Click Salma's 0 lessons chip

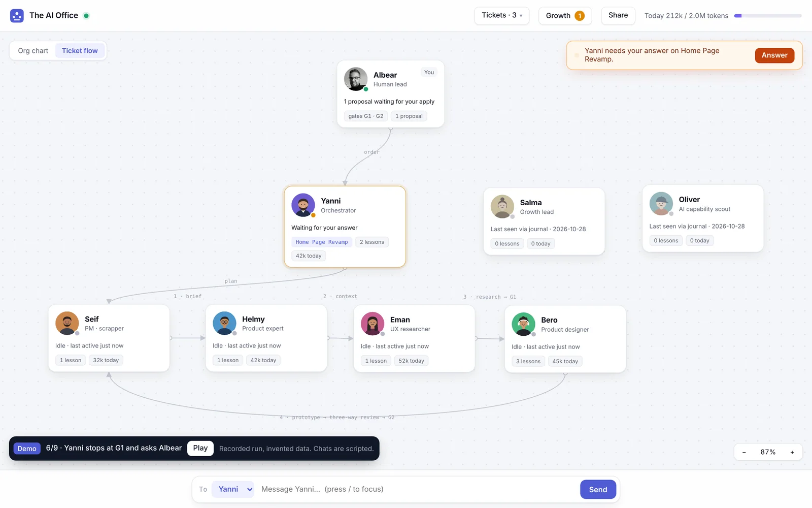507,244
